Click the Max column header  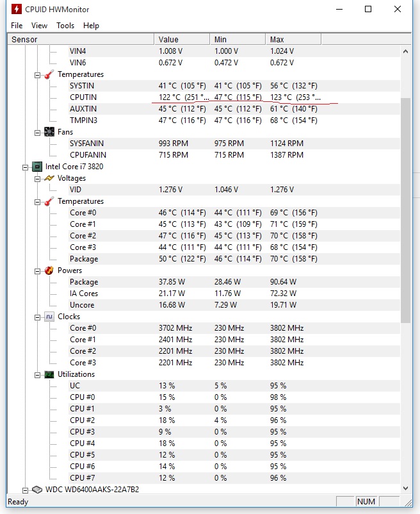click(x=277, y=40)
